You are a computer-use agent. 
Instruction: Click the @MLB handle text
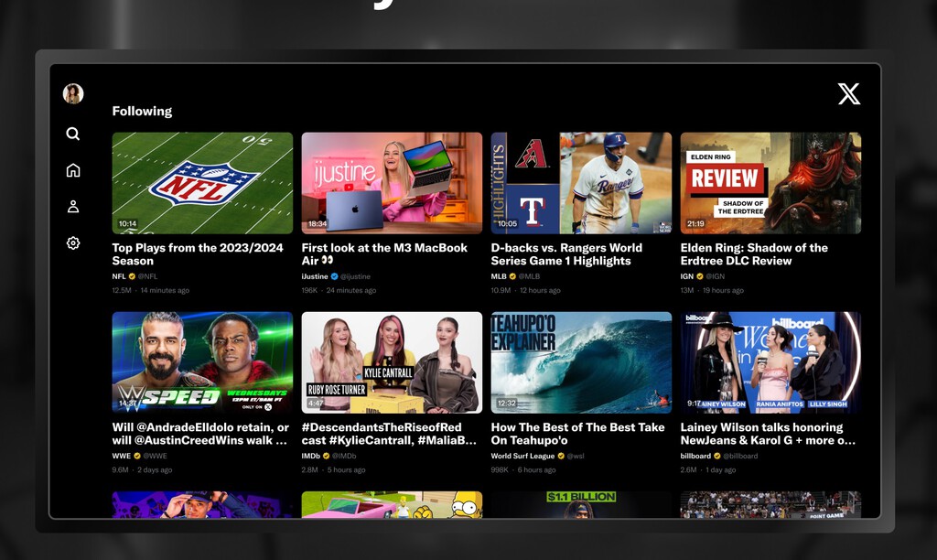tap(529, 276)
